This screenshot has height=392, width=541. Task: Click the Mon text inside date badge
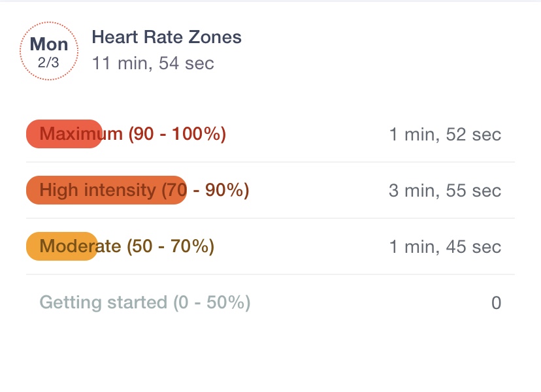[49, 44]
